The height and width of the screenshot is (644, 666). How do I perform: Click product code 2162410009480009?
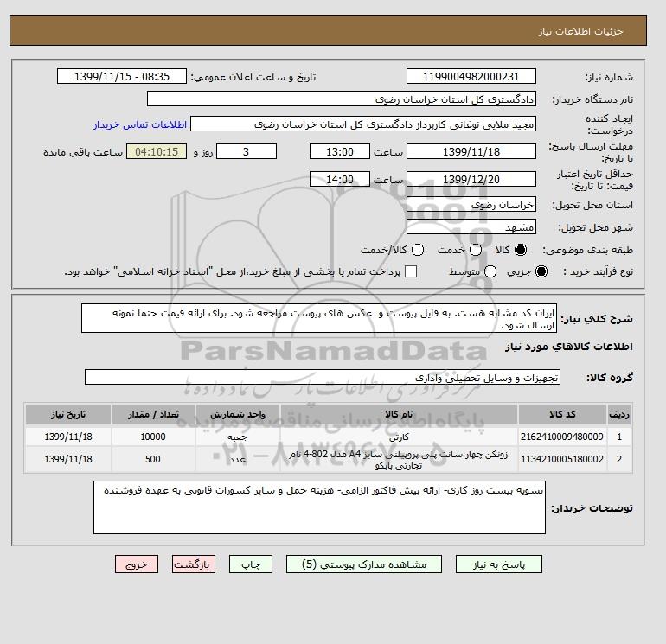point(562,437)
